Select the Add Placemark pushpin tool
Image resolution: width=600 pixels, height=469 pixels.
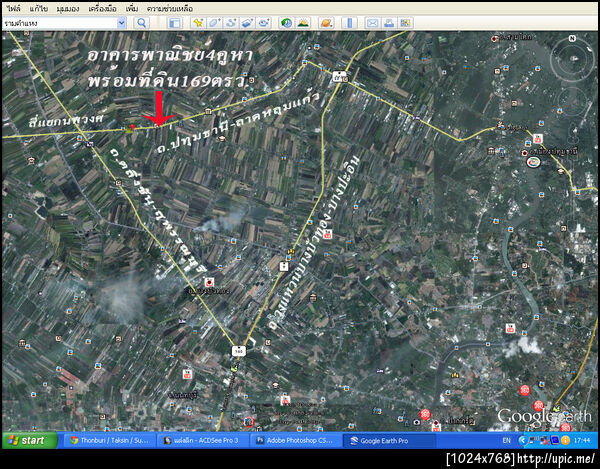(198, 23)
